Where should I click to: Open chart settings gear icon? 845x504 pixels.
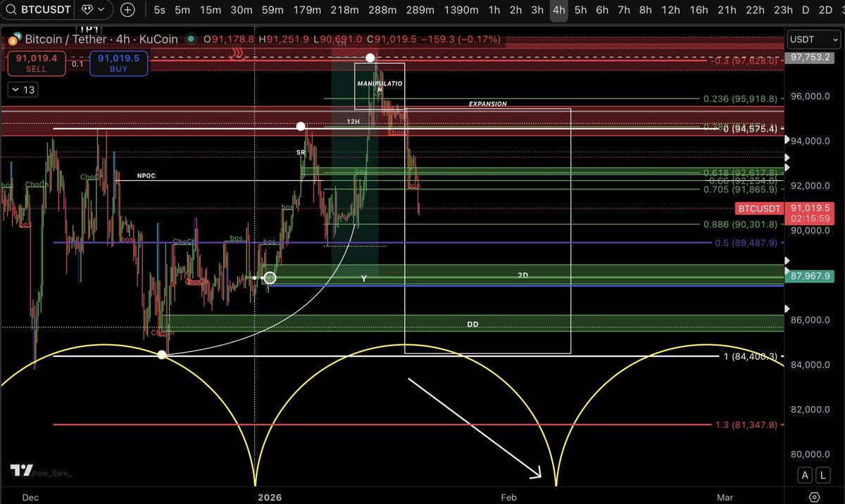tap(815, 496)
